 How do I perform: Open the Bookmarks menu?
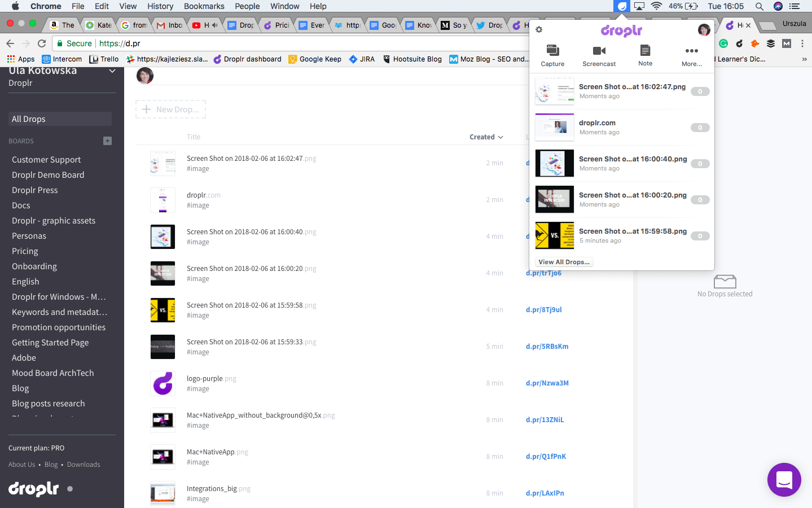204,6
